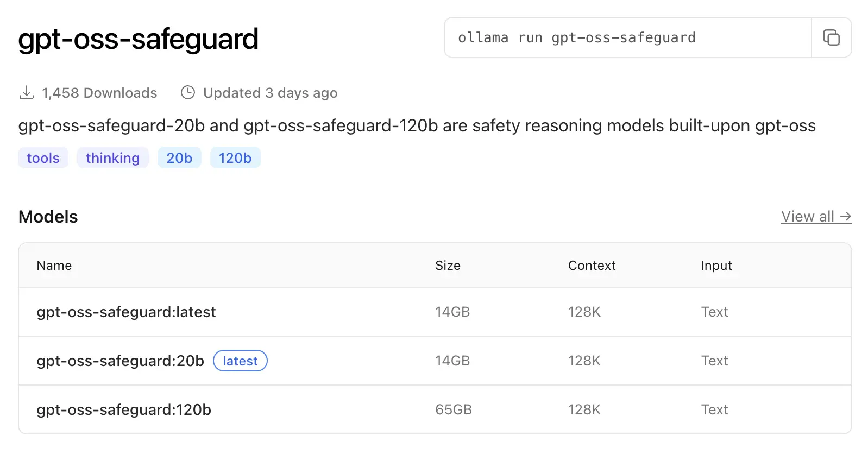868x454 pixels.
Task: Select the gpt-oss-safeguard:latest model row
Action: (127, 312)
